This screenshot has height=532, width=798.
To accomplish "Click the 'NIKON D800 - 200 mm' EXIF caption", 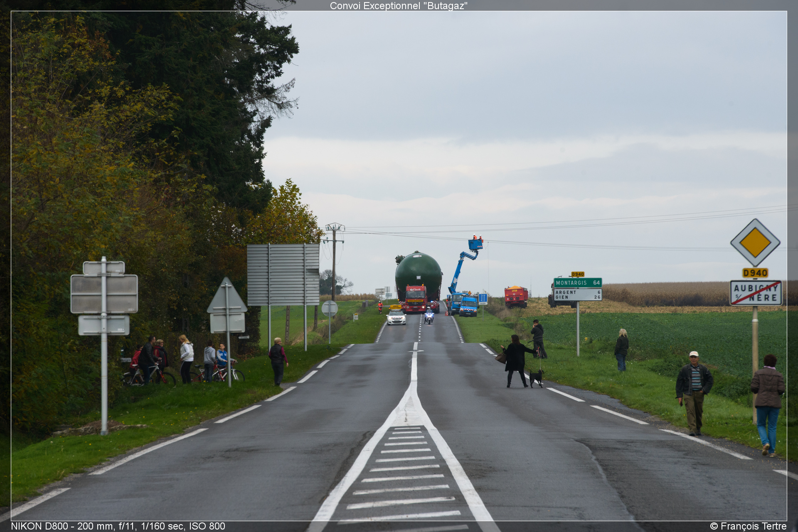I will (x=118, y=526).
